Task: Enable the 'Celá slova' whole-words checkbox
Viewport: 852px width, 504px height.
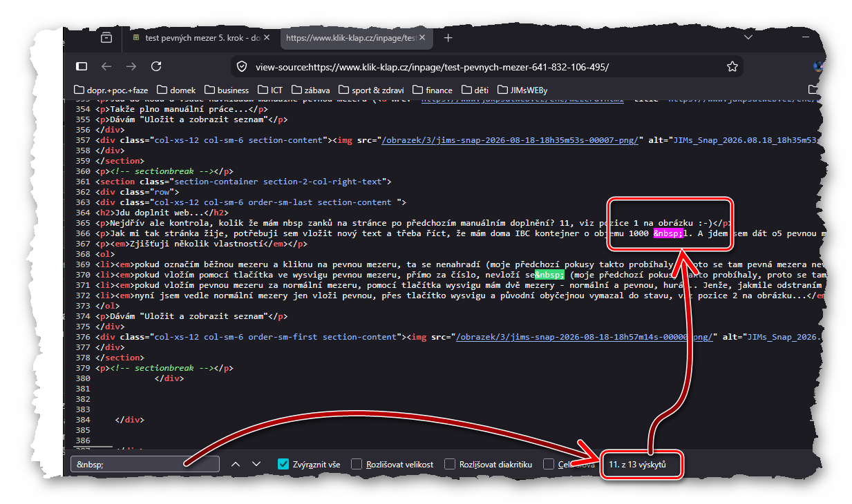Action: point(549,465)
